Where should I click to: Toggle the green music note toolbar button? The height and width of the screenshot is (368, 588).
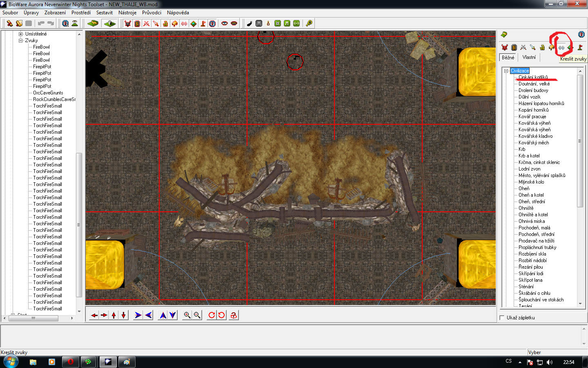pos(287,23)
